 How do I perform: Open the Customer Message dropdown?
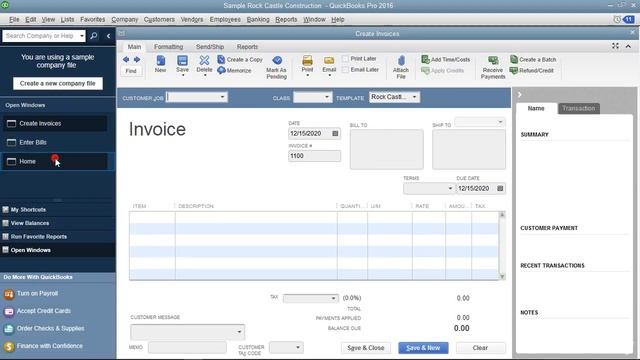240,332
